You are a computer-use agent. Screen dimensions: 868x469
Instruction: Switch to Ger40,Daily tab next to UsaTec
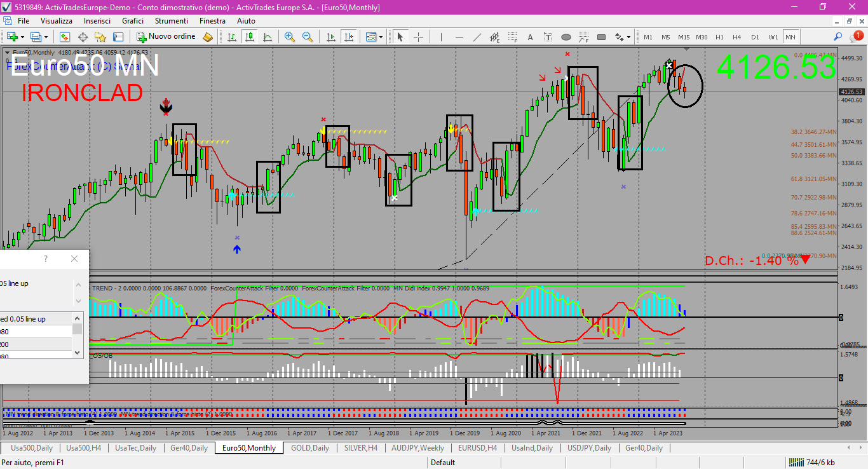pyautogui.click(x=189, y=448)
